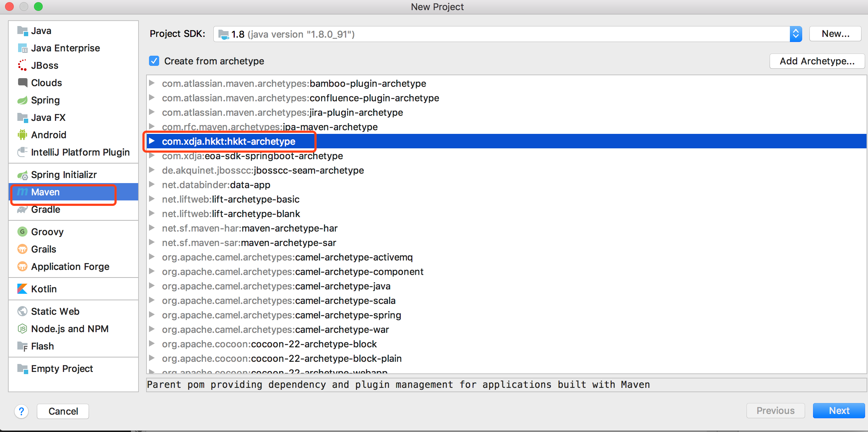Open the Project SDK dropdown
This screenshot has height=432, width=868.
795,34
